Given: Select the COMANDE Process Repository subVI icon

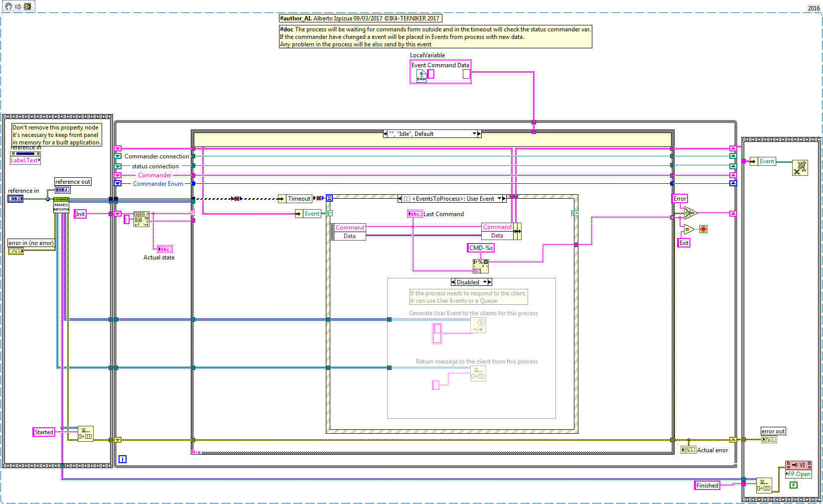Looking at the screenshot, I should point(61,205).
